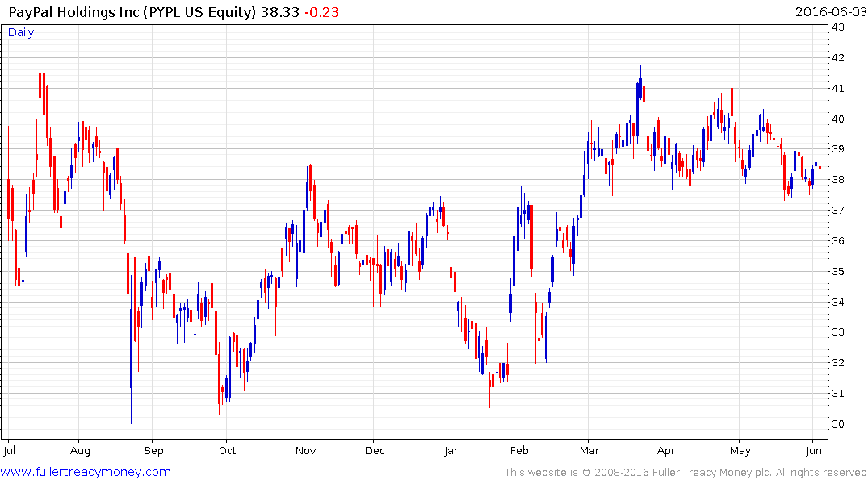Click the price change -0.23

[321, 11]
